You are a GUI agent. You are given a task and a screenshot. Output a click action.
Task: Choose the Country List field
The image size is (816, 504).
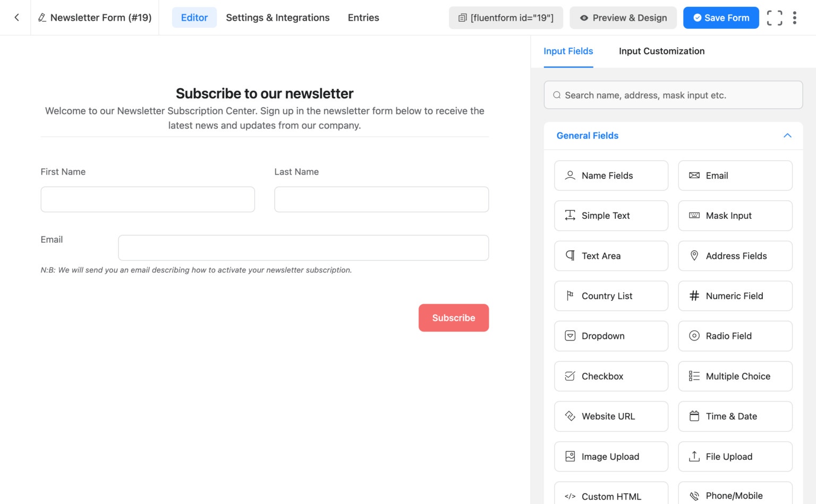point(610,296)
